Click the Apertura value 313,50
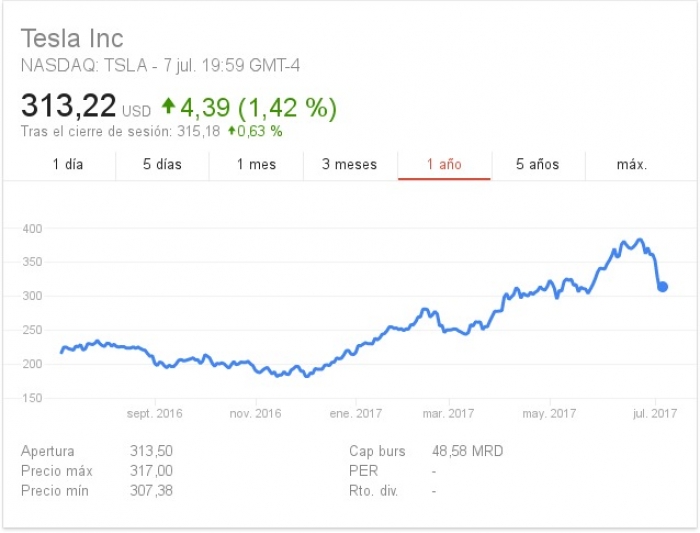Viewport: 700px width, 533px height. (150, 452)
